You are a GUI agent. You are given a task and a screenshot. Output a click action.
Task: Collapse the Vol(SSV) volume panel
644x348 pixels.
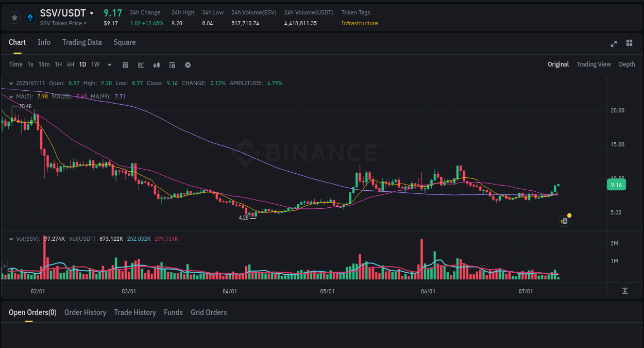11,239
